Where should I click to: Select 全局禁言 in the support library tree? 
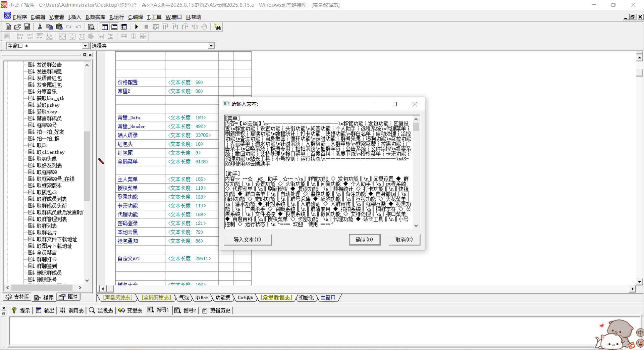[x=47, y=253]
